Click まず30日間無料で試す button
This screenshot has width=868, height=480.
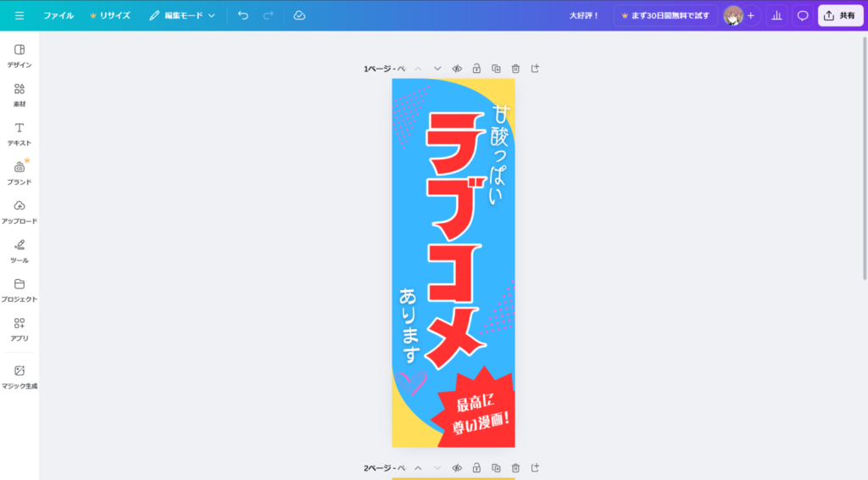(665, 15)
